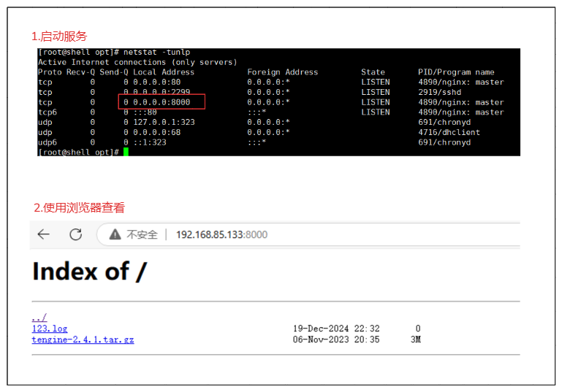Viewport: 562px width, 392px height.
Task: Click the 'netstat -tunlp' command text
Action: coord(156,53)
